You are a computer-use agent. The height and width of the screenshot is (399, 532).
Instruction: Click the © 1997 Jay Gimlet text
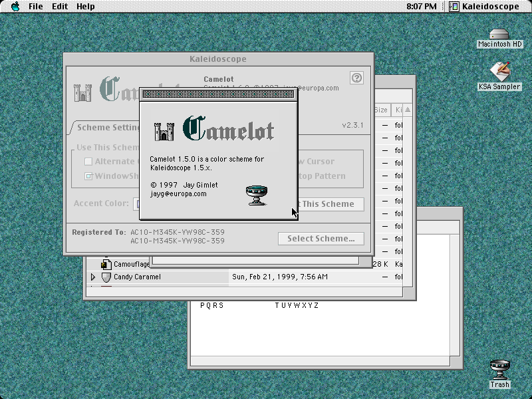click(x=184, y=185)
